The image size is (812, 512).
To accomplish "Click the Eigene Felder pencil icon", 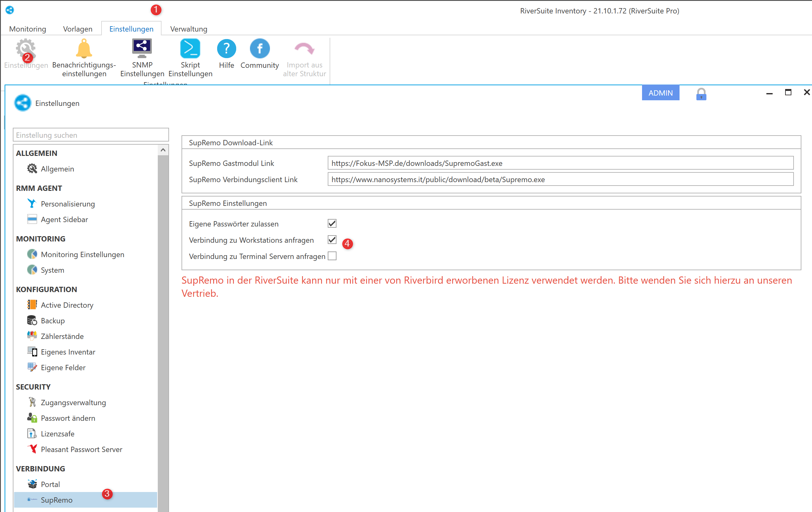I will tap(32, 367).
